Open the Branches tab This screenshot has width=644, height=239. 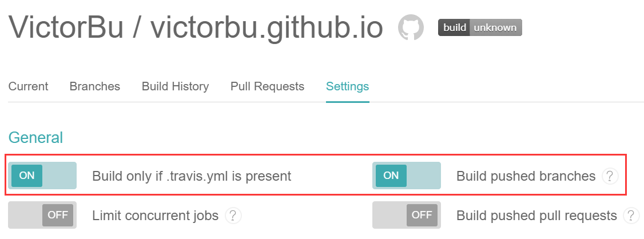click(95, 86)
